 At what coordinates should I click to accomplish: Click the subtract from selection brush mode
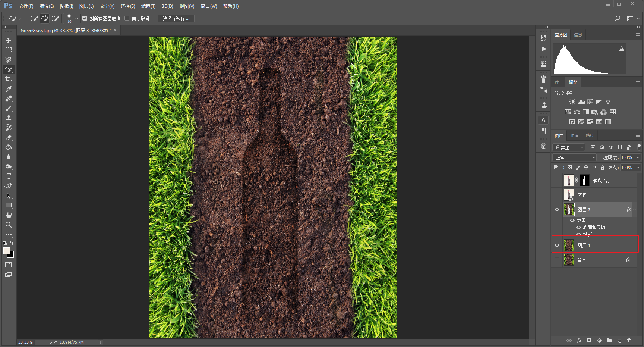[x=55, y=18]
